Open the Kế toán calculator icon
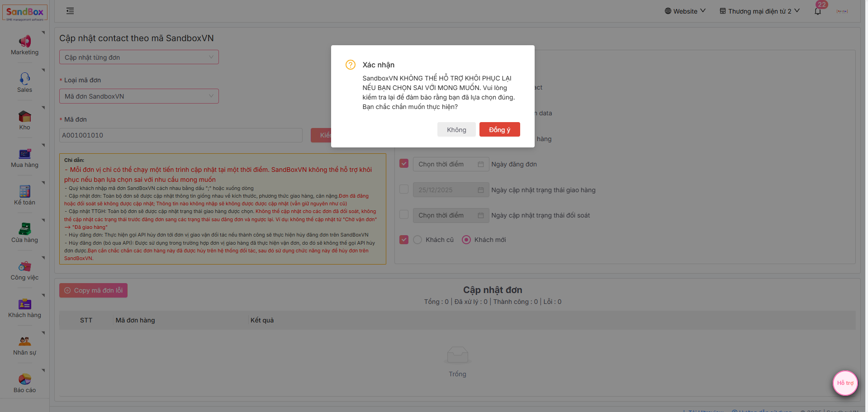The height and width of the screenshot is (412, 868). (x=24, y=191)
